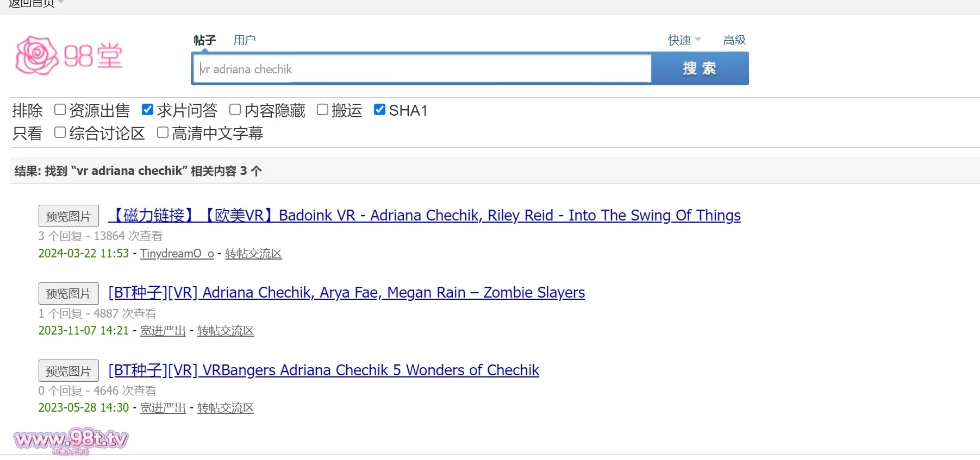The image size is (980, 460).
Task: Switch to the 帖子 search tab
Action: pos(204,40)
